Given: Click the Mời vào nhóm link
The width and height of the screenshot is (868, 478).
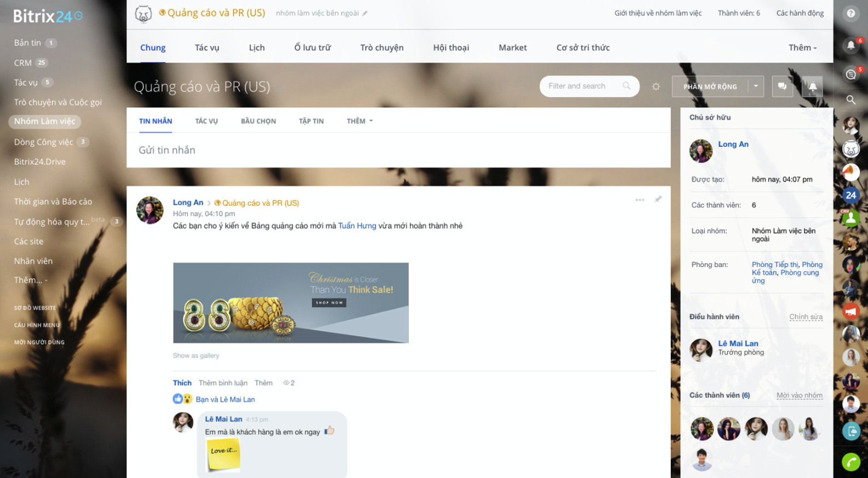Looking at the screenshot, I should pos(799,395).
